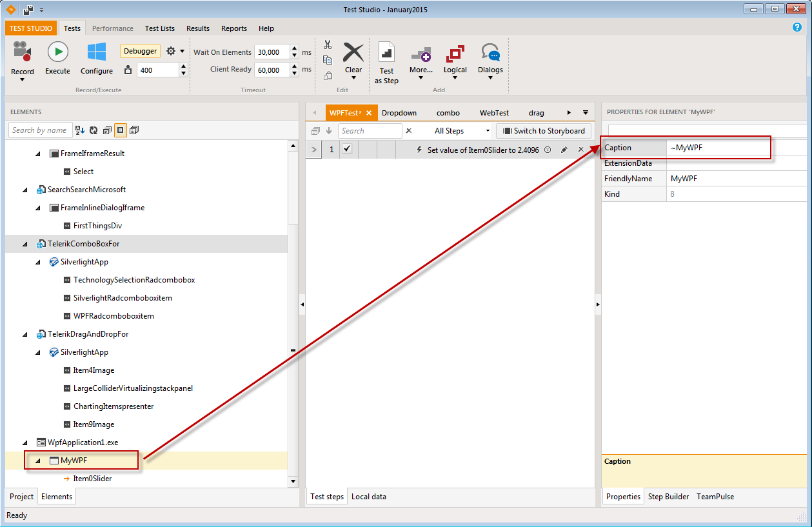
Task: Open Configure settings
Action: (x=97, y=59)
